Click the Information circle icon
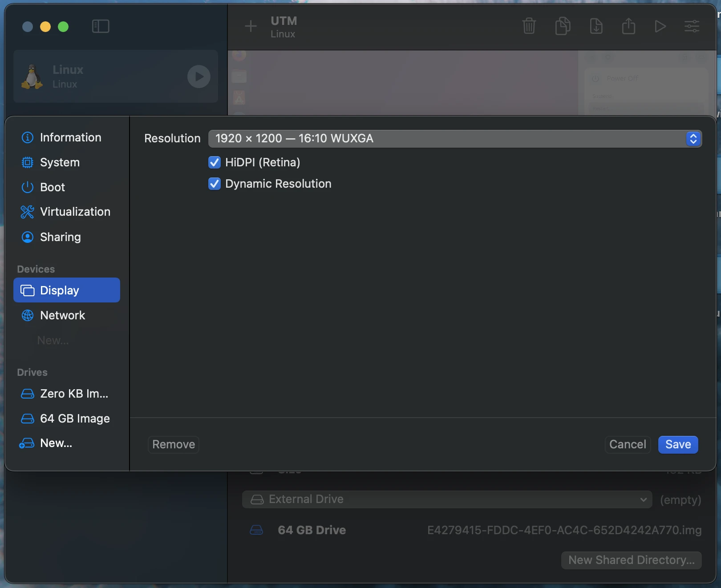721x588 pixels. [28, 137]
